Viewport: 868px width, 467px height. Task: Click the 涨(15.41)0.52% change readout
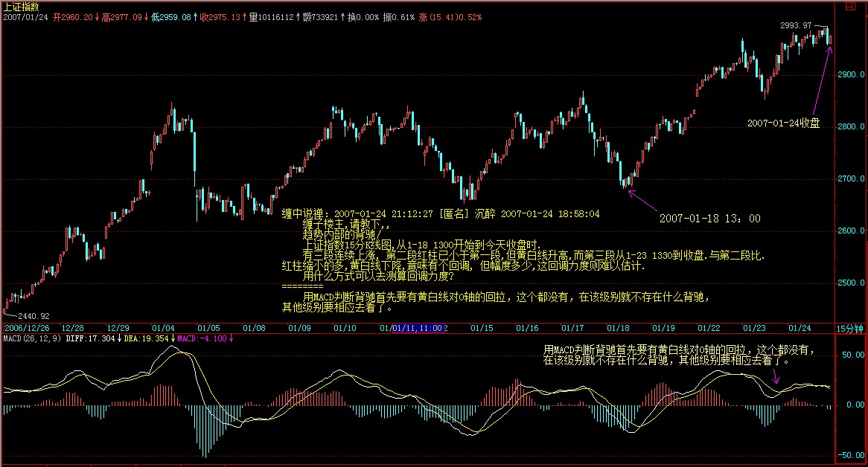[451, 16]
